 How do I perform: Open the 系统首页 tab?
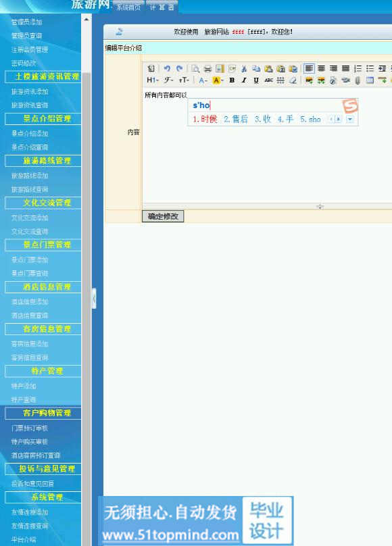[128, 7]
